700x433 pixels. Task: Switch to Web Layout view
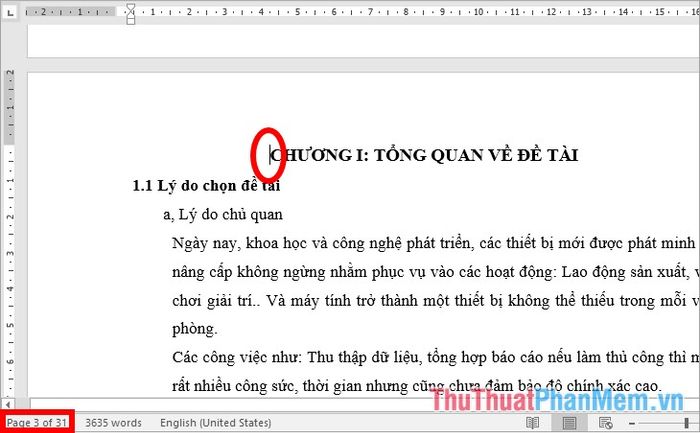605,423
